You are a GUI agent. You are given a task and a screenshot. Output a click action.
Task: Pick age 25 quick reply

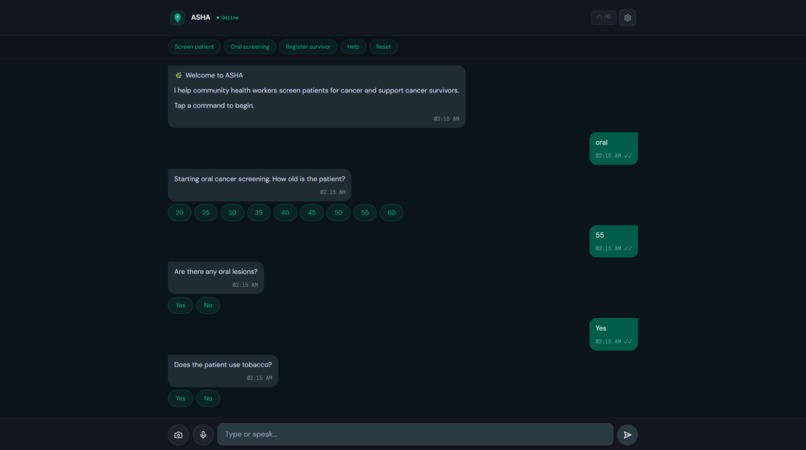pyautogui.click(x=206, y=213)
